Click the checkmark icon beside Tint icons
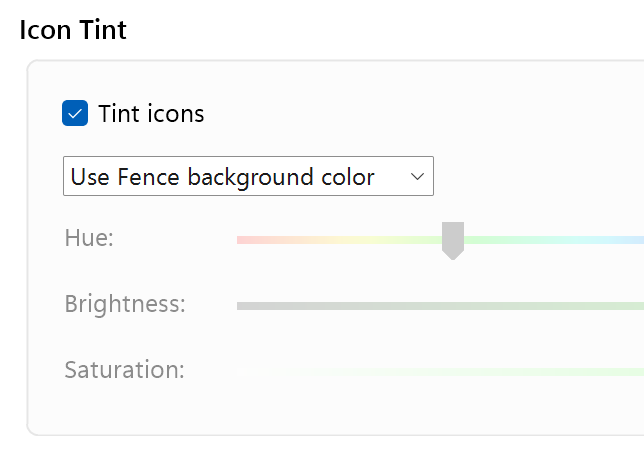 [75, 113]
